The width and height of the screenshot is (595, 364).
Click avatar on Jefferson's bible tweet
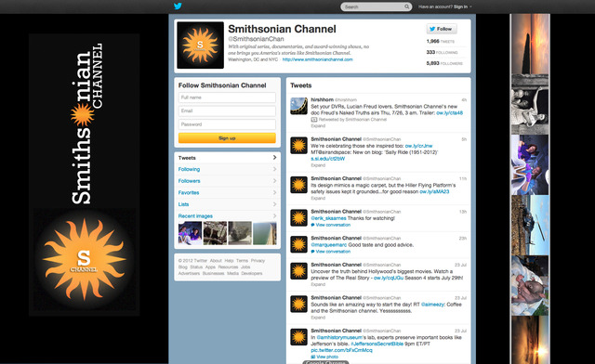click(x=298, y=337)
